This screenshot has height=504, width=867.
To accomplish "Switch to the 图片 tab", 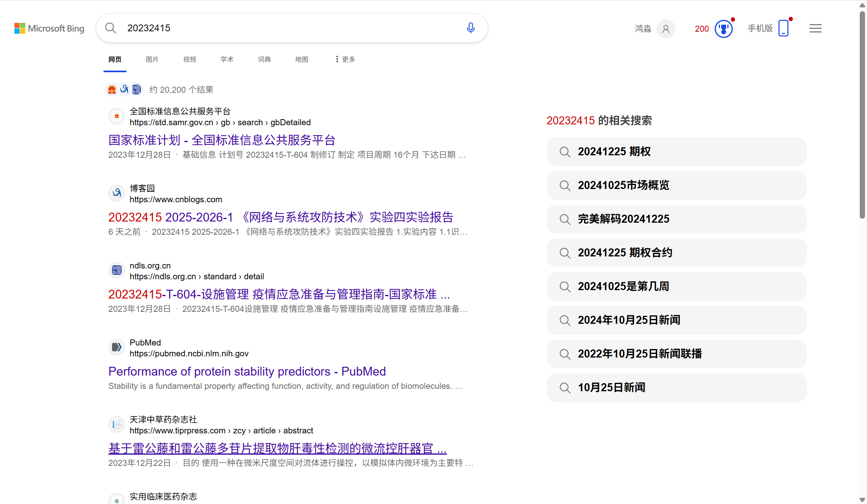I will click(152, 59).
